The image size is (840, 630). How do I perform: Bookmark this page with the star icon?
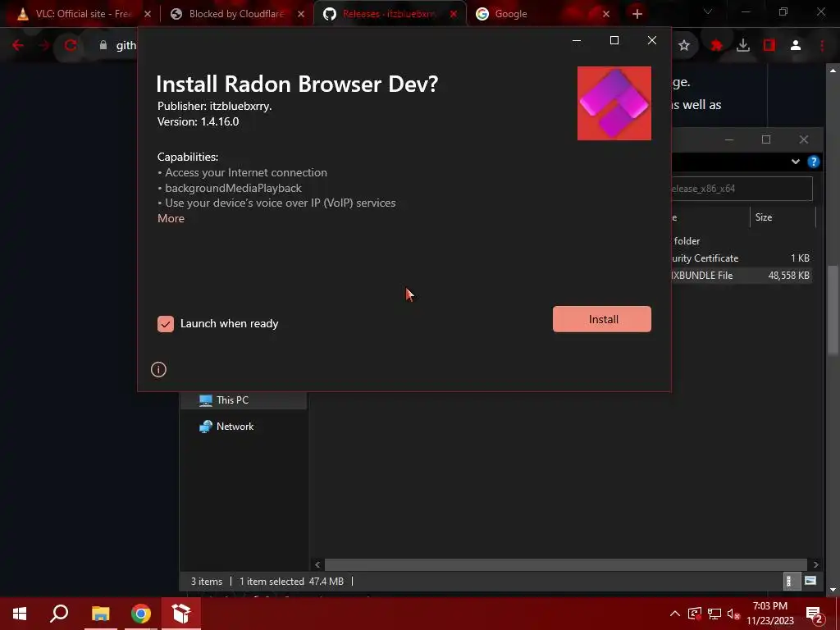tap(684, 46)
